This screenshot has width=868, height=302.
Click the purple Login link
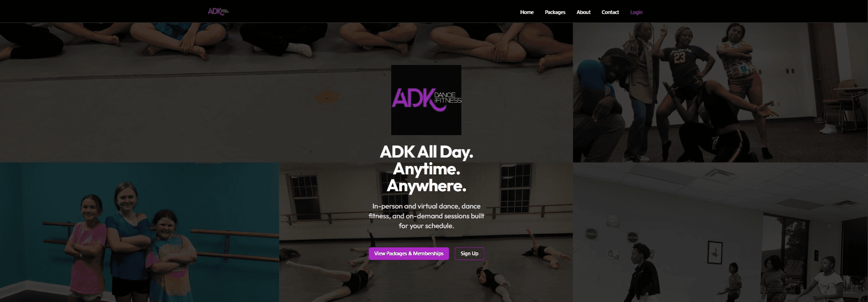[x=636, y=12]
